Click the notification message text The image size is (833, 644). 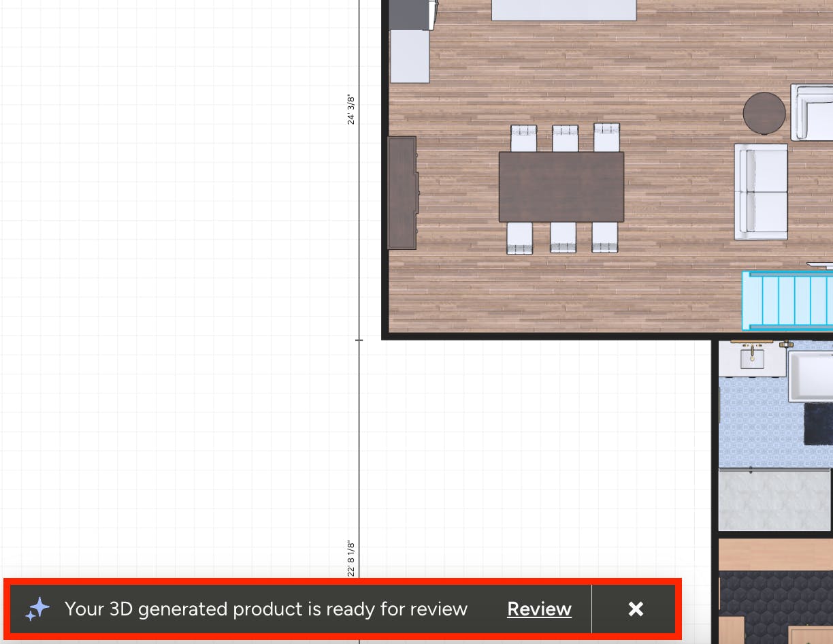(x=266, y=609)
